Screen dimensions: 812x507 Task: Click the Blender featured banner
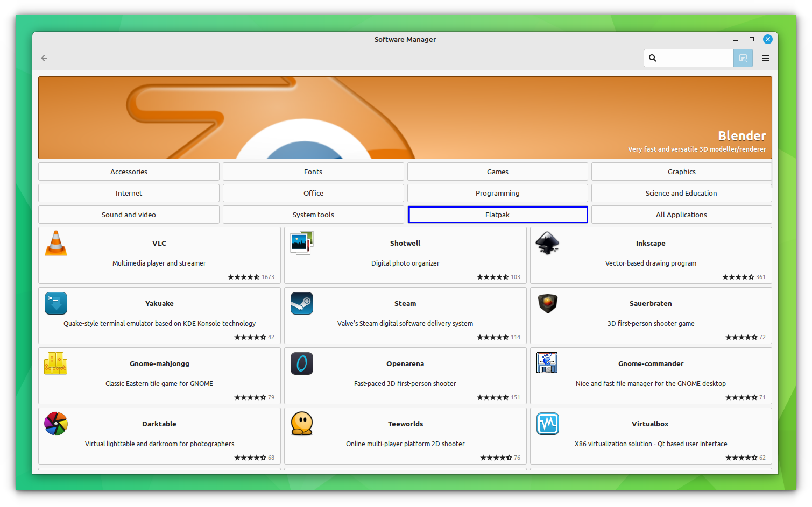coord(405,117)
